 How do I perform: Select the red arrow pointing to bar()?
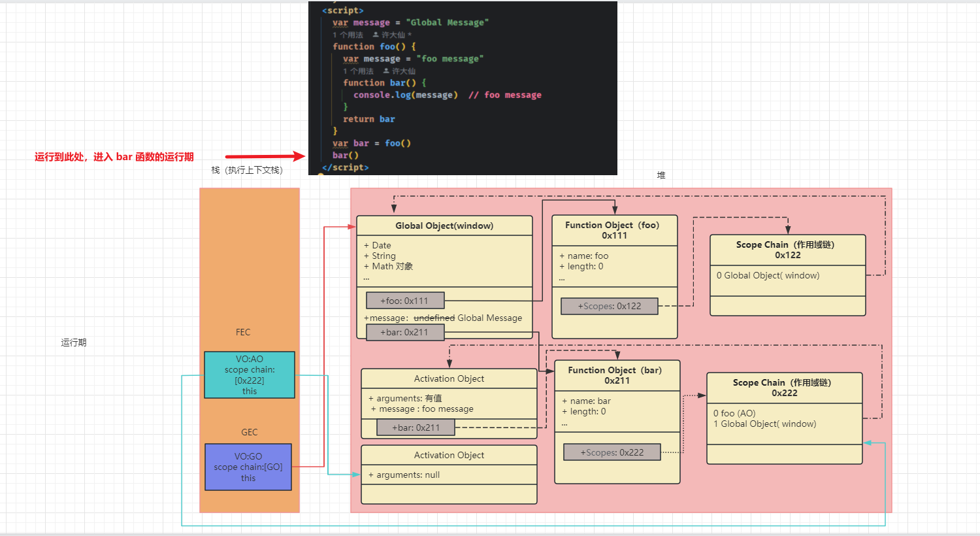tap(265, 156)
